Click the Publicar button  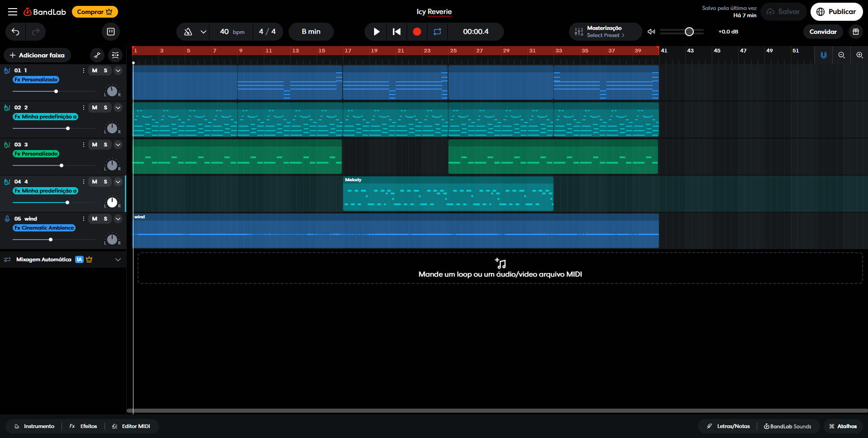pyautogui.click(x=836, y=12)
